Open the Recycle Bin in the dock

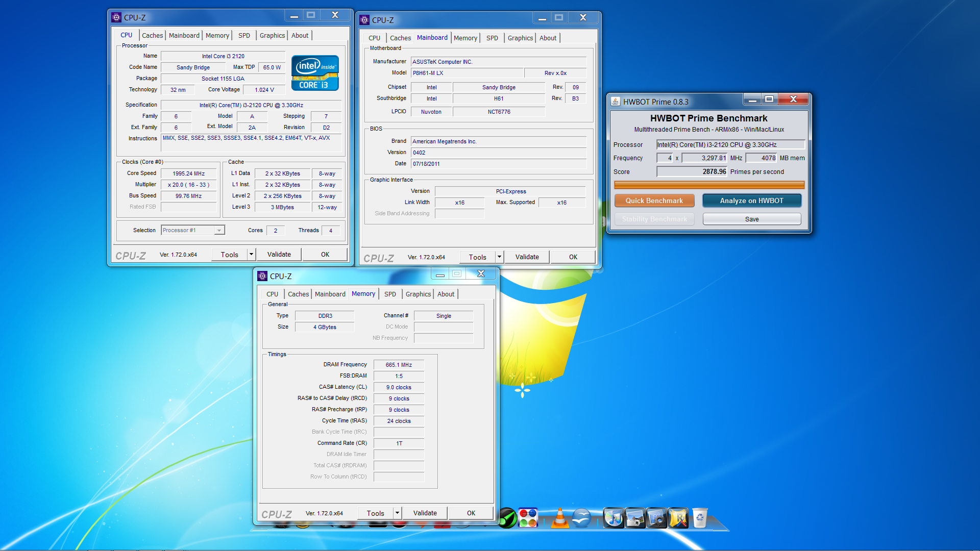point(700,518)
